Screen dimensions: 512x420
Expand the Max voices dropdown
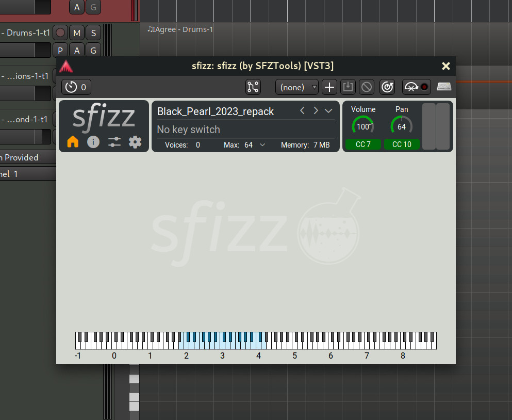click(x=262, y=145)
